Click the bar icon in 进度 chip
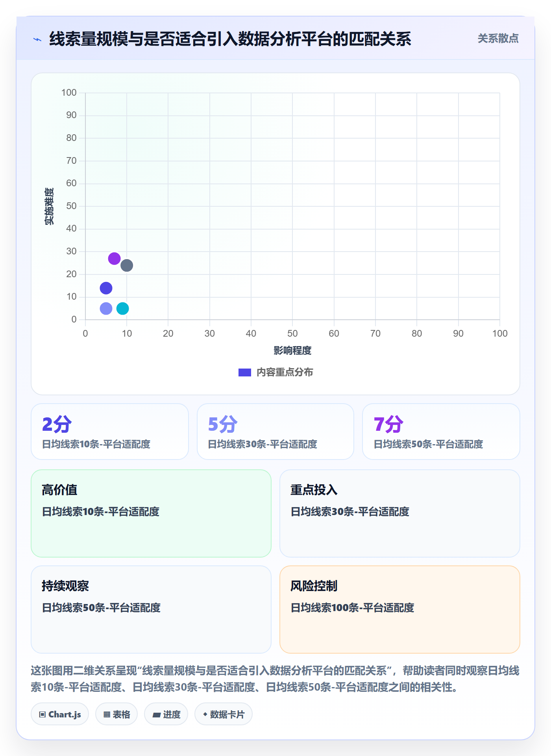This screenshot has height=756, width=551. point(156,715)
